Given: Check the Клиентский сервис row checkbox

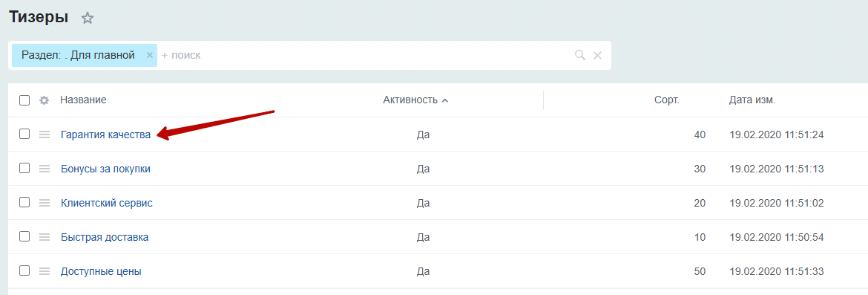Looking at the screenshot, I should point(24,202).
